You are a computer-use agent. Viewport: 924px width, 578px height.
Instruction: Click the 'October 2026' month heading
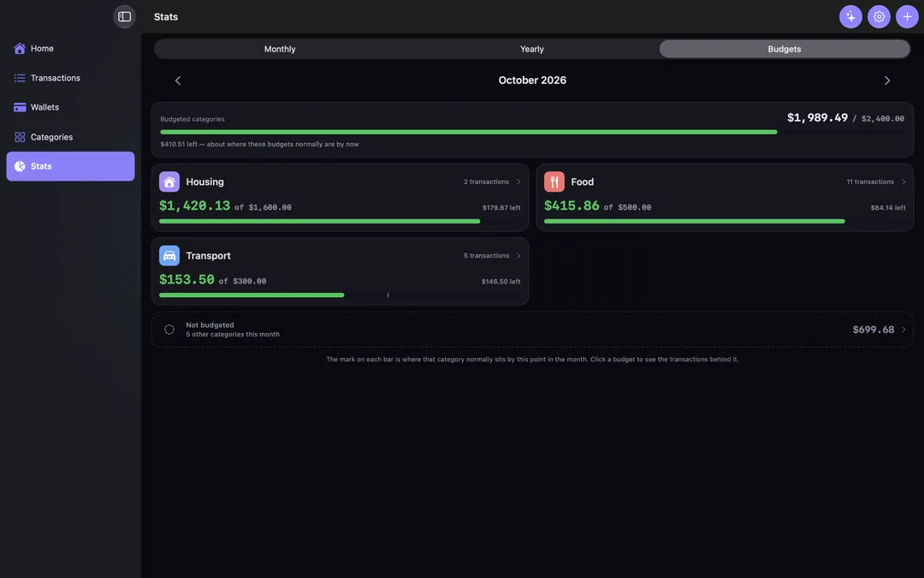532,80
